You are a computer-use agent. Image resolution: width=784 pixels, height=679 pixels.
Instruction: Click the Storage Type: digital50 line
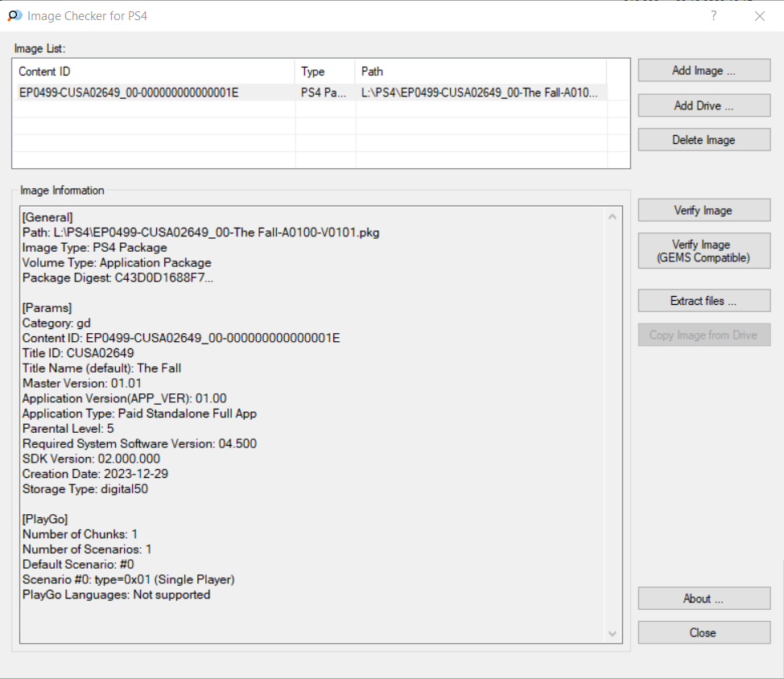coord(85,488)
